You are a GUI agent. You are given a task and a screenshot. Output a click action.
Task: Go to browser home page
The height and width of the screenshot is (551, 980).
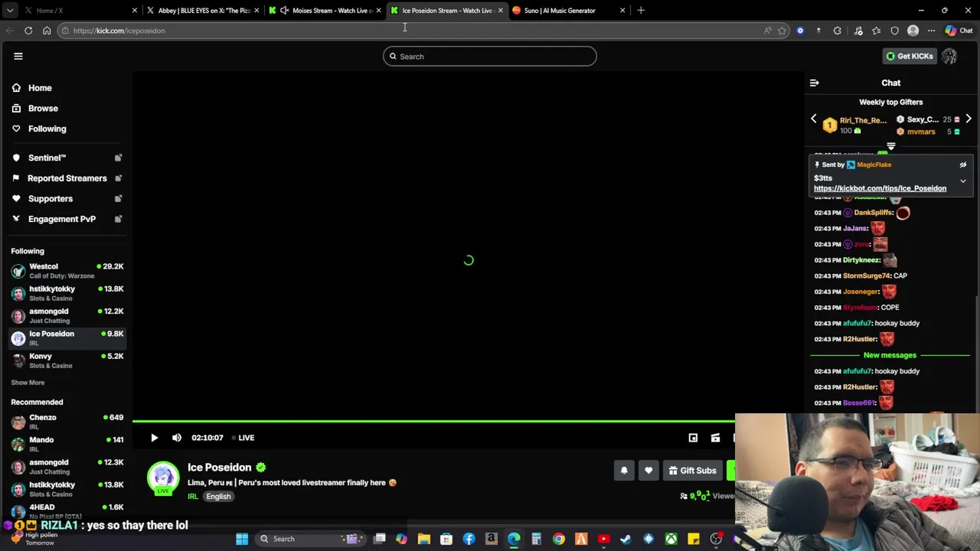(x=47, y=31)
